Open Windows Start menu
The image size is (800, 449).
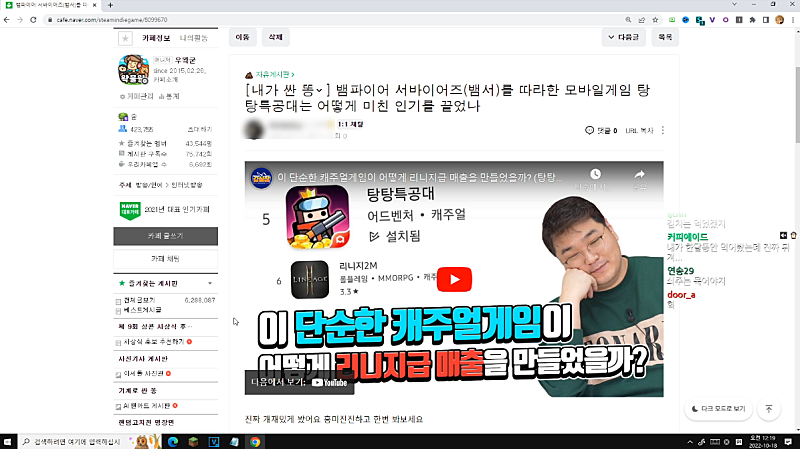tap(7, 442)
